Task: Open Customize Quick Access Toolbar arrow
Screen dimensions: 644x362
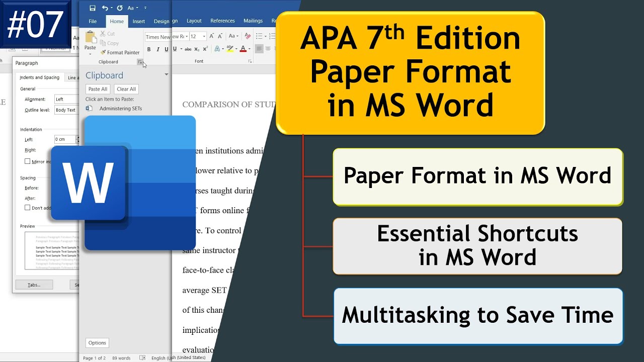Action: 145,8
